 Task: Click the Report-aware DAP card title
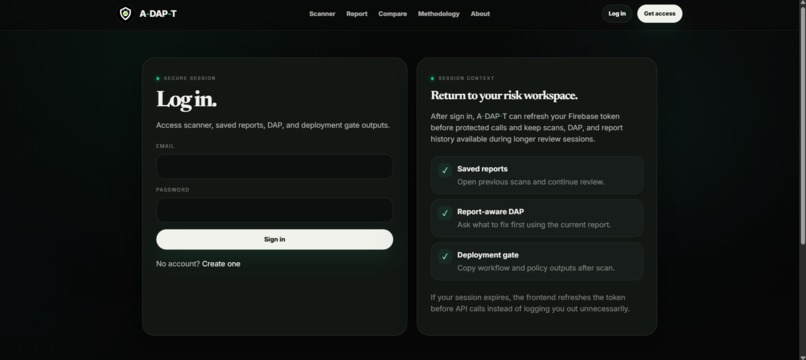click(x=490, y=211)
